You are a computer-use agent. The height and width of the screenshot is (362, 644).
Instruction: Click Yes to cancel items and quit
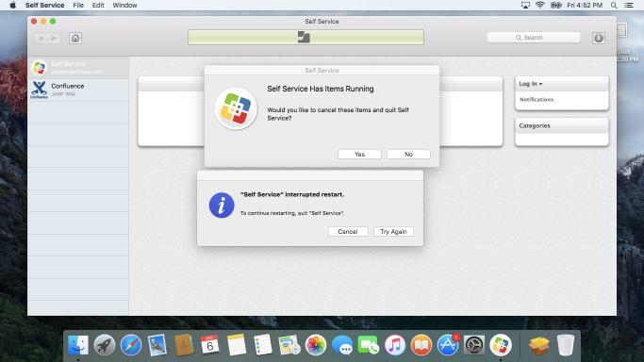pyautogui.click(x=359, y=154)
